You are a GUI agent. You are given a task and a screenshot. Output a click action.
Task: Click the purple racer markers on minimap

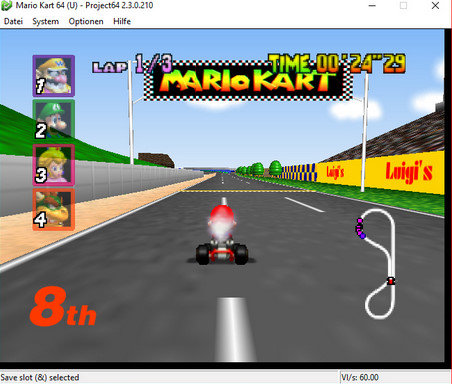(360, 229)
